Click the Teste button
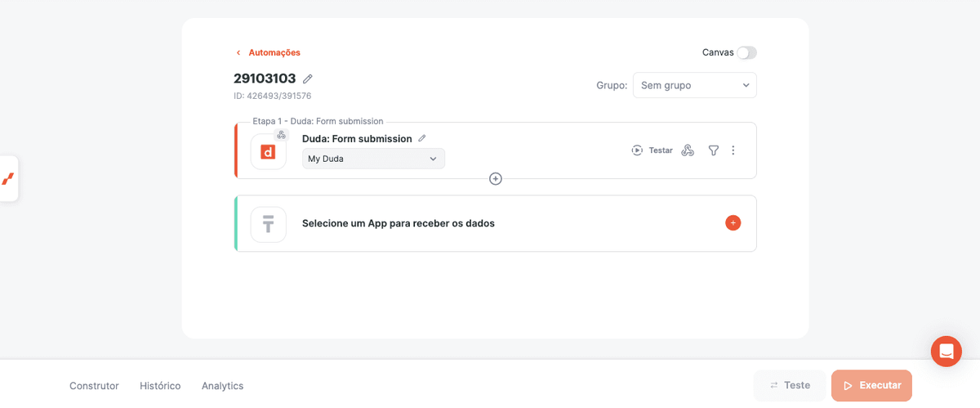Screen dimensions: 980x408 pyautogui.click(x=790, y=385)
